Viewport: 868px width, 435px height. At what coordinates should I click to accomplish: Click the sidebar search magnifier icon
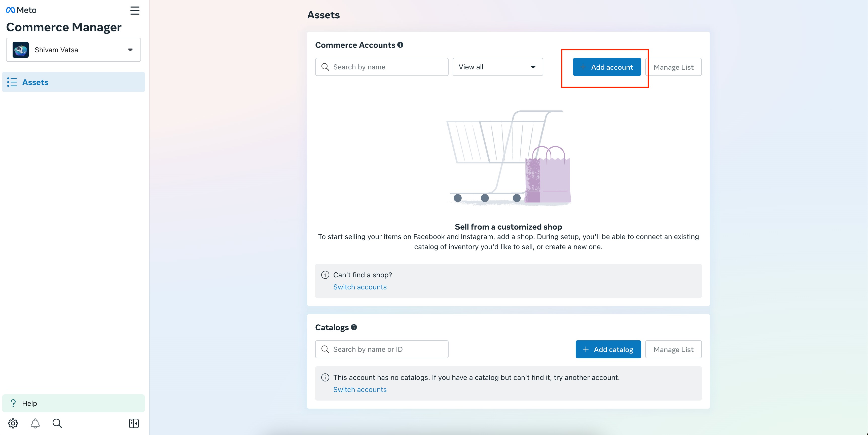(57, 423)
